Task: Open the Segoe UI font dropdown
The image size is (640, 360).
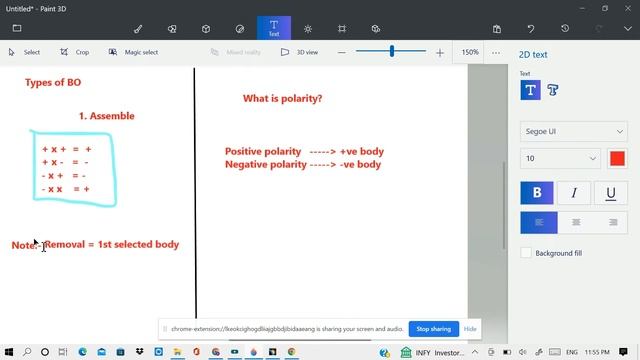Action: coord(574,131)
